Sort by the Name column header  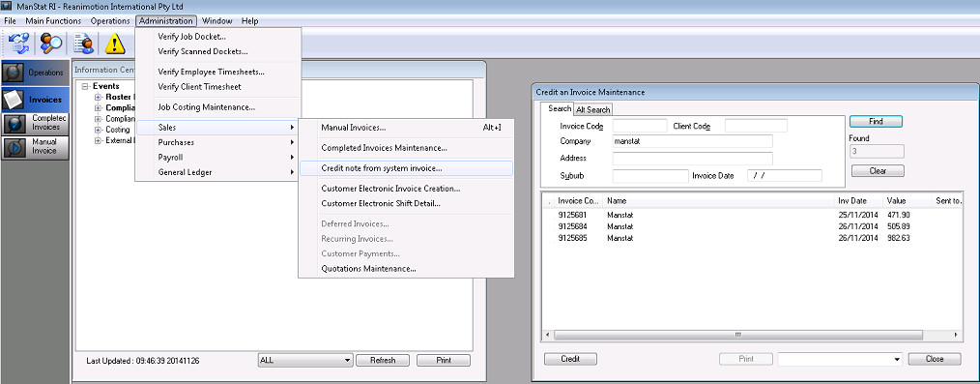pos(719,201)
